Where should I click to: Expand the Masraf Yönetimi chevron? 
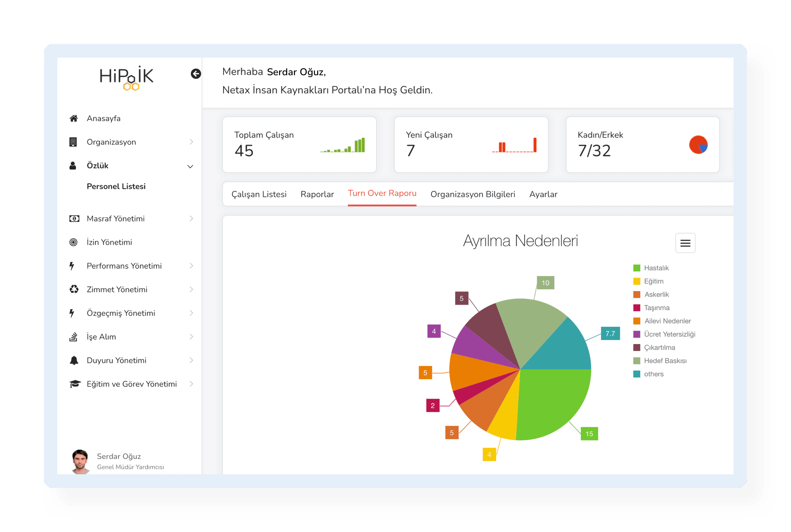pos(191,218)
